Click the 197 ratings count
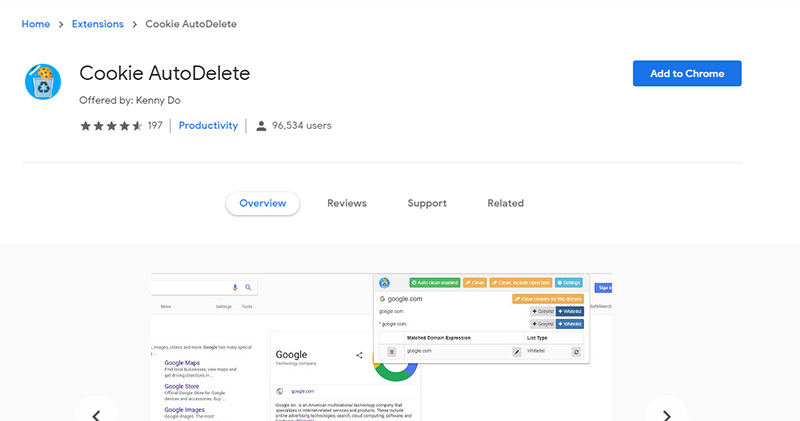The height and width of the screenshot is (421, 800). [x=155, y=126]
